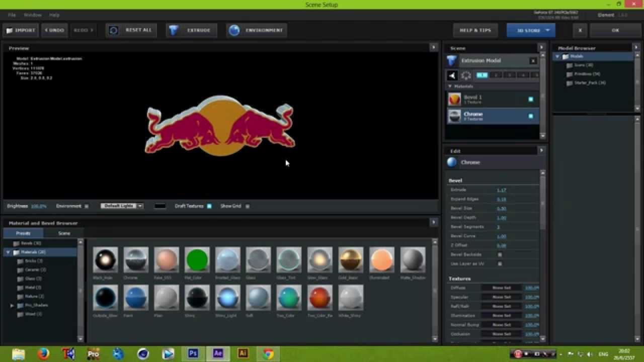The image size is (644, 362).
Task: Select the Glass_Tint material preset
Action: 289,259
